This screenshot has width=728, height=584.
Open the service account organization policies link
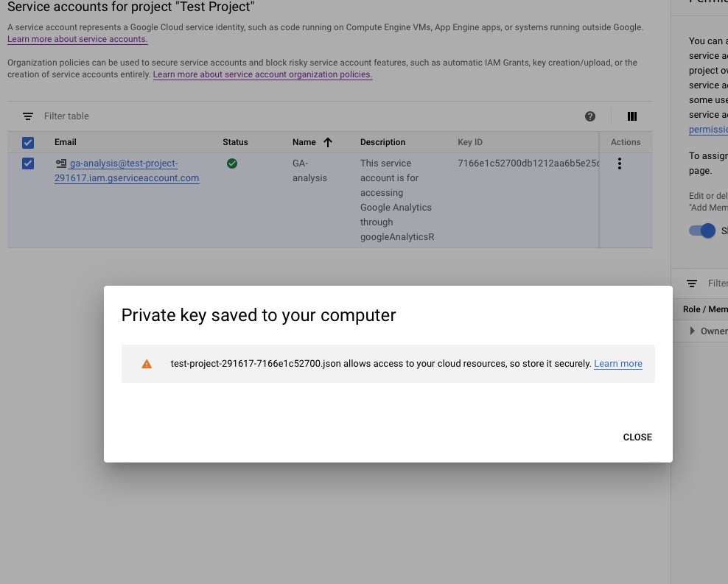[262, 74]
